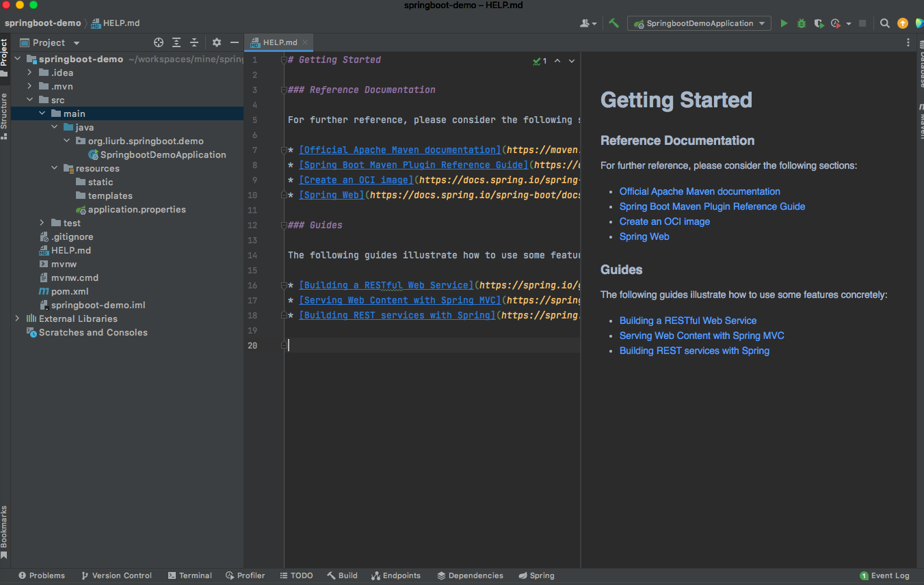Open the TODO tool window
The image size is (924, 585).
click(296, 575)
